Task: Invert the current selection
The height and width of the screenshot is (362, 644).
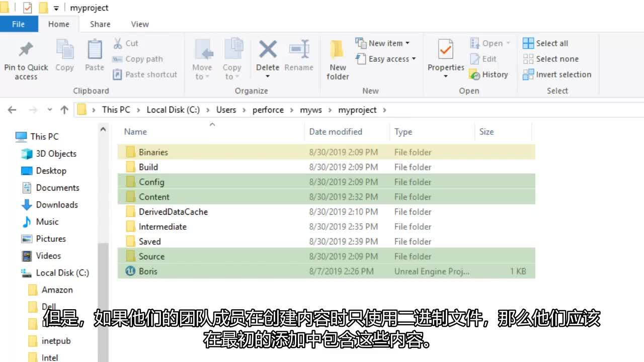Action: point(557,74)
